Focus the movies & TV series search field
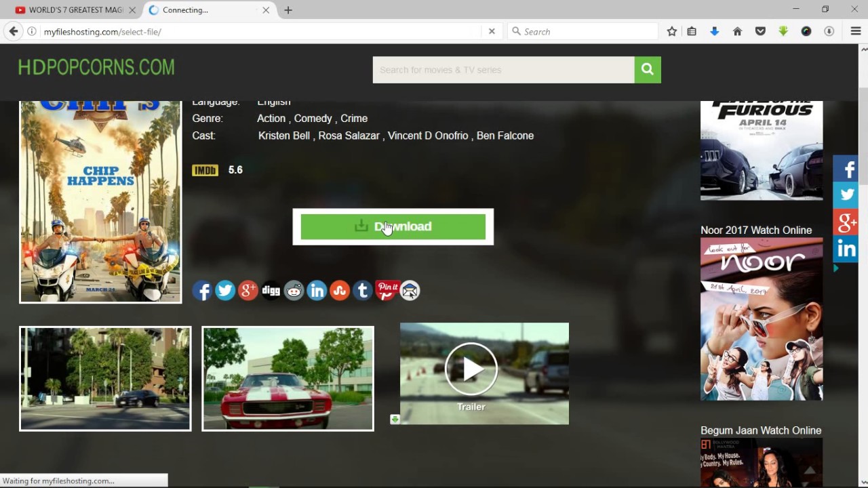This screenshot has height=488, width=868. click(x=503, y=69)
